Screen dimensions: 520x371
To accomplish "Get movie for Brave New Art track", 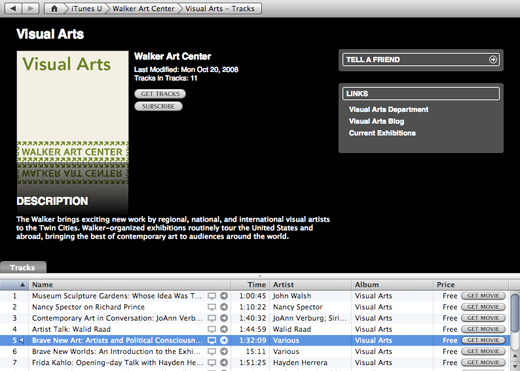I will 483,340.
